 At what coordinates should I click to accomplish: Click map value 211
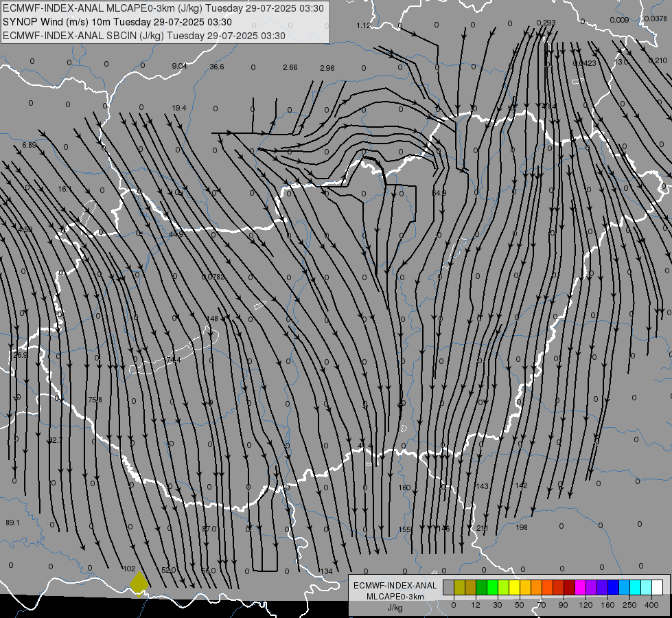point(482,528)
